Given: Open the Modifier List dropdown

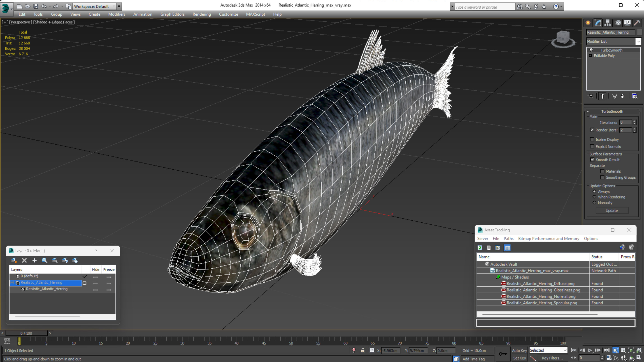Looking at the screenshot, I should (x=639, y=42).
